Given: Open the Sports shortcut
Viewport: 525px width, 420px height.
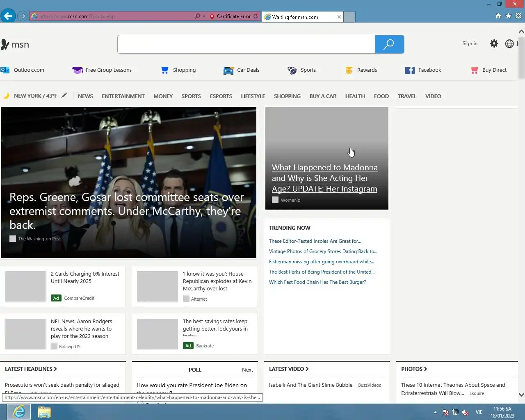Looking at the screenshot, I should pos(301,70).
